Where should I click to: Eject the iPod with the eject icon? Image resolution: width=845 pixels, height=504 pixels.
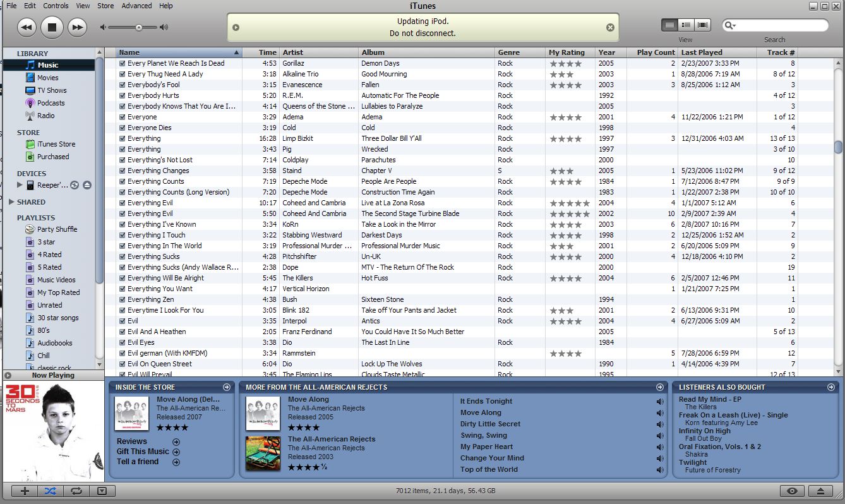point(87,185)
